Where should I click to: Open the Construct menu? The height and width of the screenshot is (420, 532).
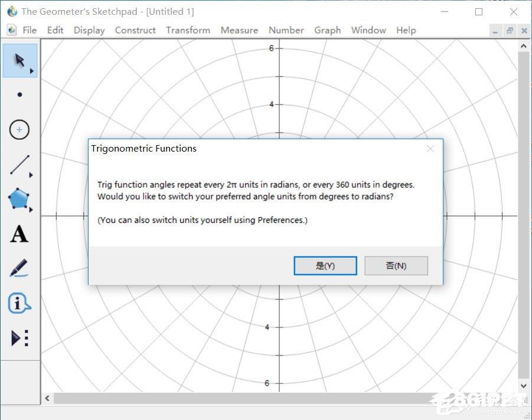click(x=135, y=30)
